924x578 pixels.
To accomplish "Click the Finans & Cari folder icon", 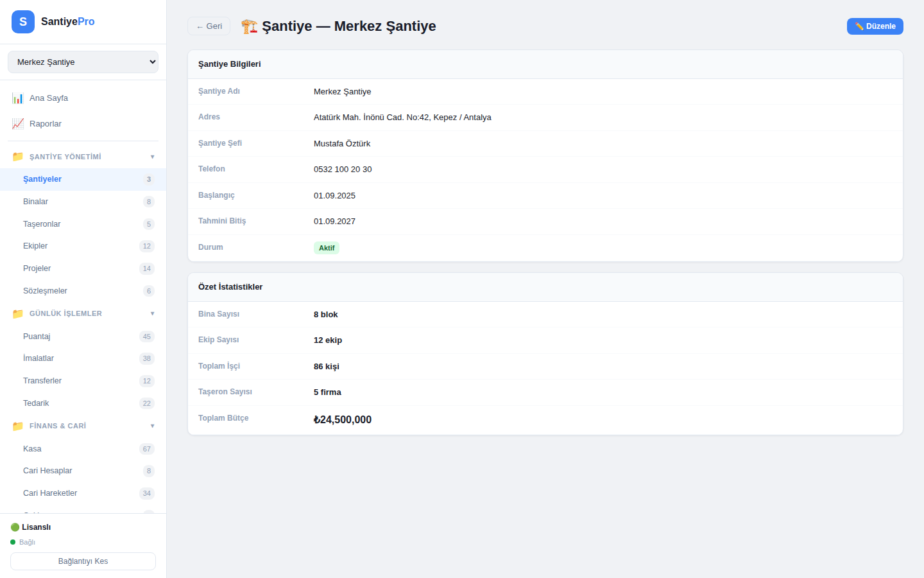I will [18, 426].
